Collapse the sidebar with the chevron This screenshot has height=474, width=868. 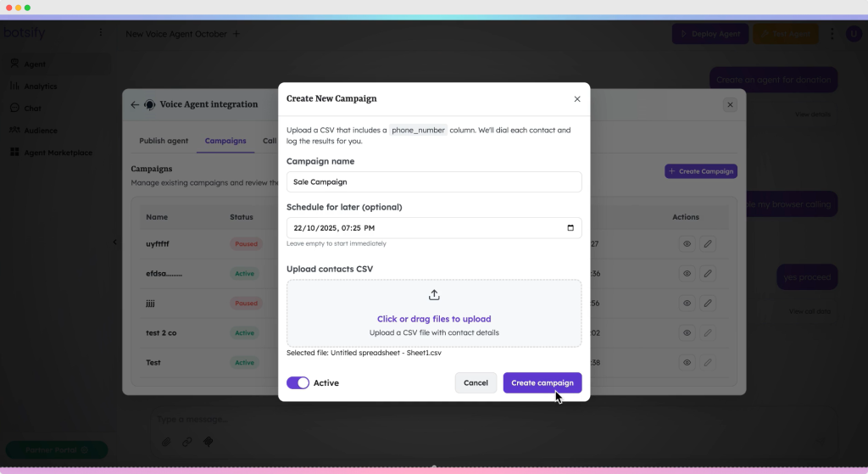tap(114, 242)
